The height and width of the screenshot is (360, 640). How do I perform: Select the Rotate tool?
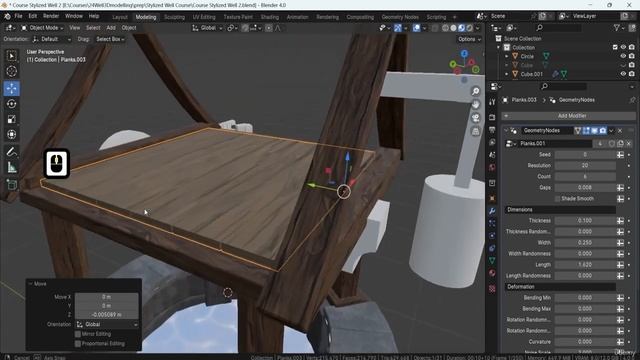[11, 104]
